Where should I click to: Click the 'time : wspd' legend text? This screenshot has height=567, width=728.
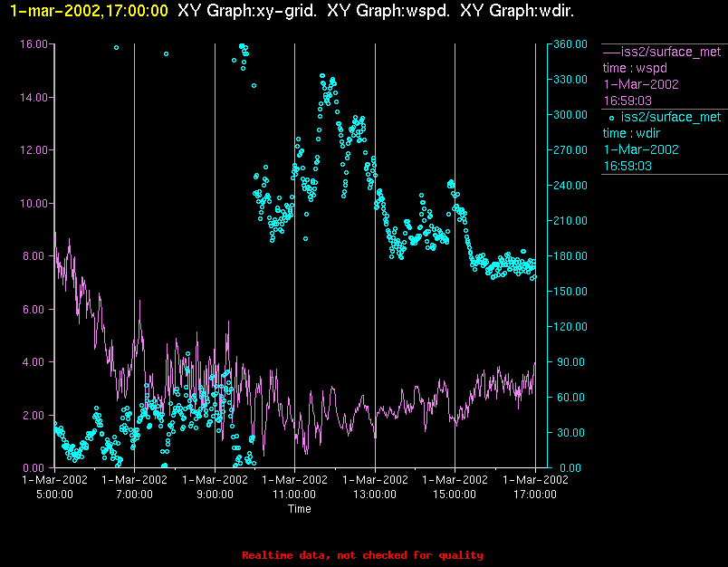pyautogui.click(x=635, y=68)
